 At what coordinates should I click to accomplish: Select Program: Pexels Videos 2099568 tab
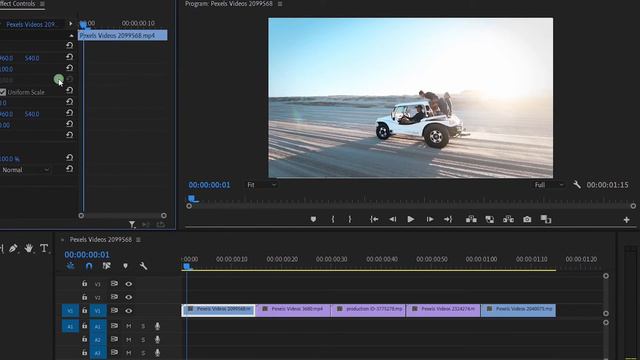(x=229, y=4)
